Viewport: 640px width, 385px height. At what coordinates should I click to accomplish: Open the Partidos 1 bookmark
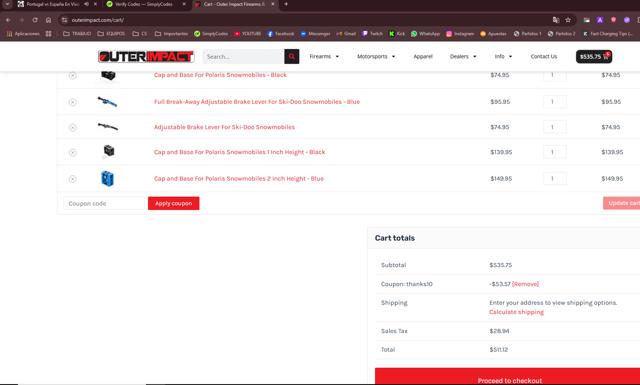pos(527,33)
